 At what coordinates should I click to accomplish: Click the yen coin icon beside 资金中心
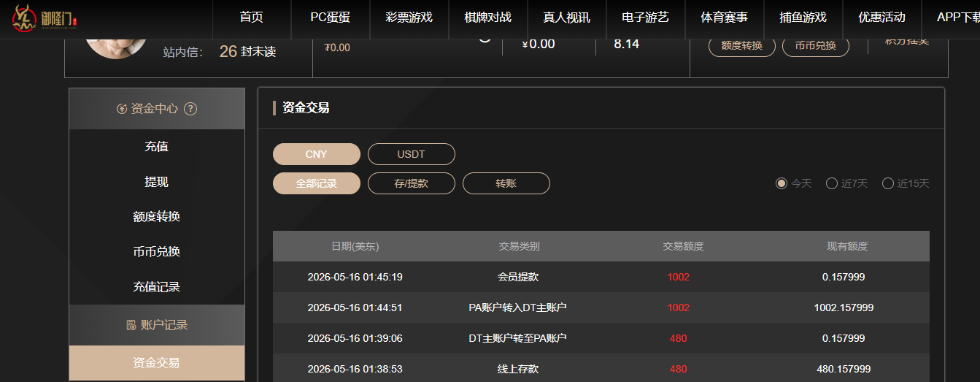pos(122,109)
